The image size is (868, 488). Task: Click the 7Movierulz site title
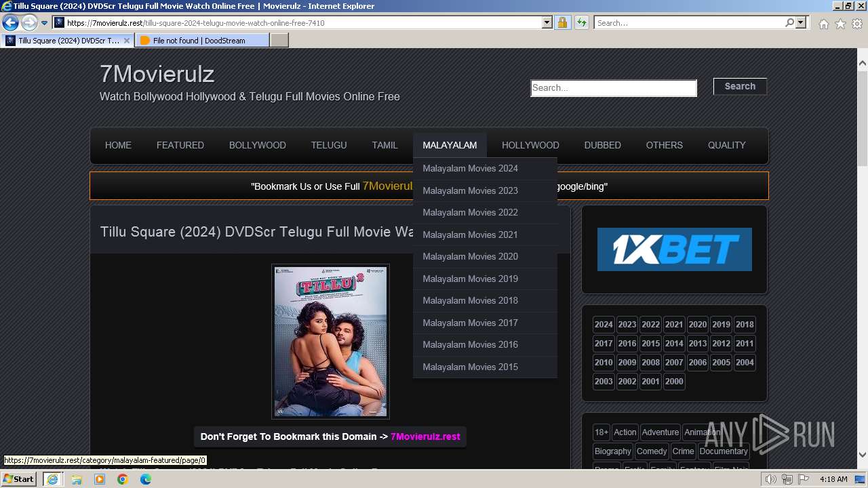pos(157,74)
